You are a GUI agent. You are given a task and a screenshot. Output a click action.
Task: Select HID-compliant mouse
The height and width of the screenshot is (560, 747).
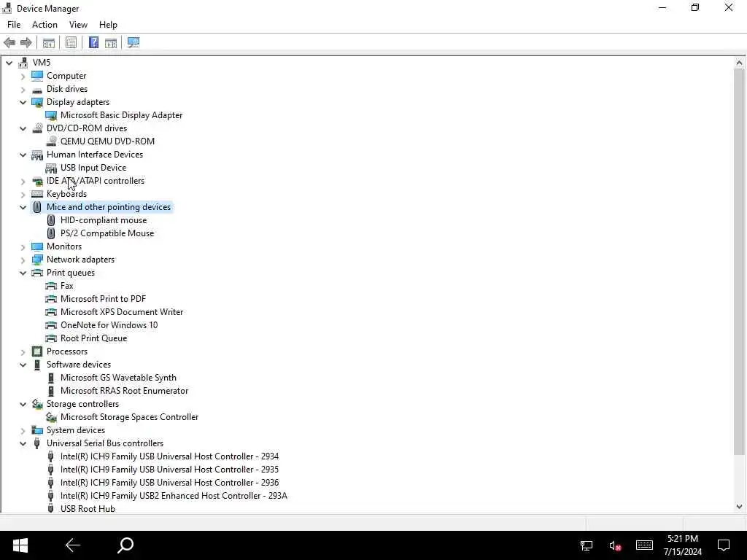[104, 220]
